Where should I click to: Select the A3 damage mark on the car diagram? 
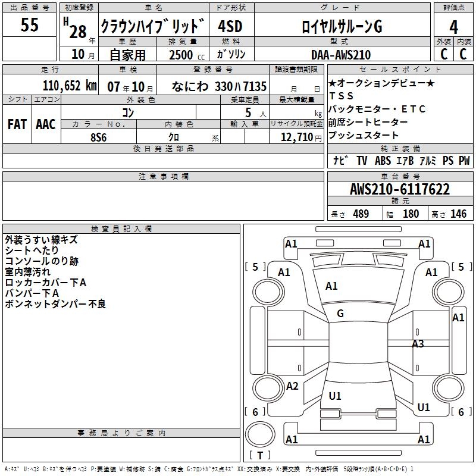418,344
